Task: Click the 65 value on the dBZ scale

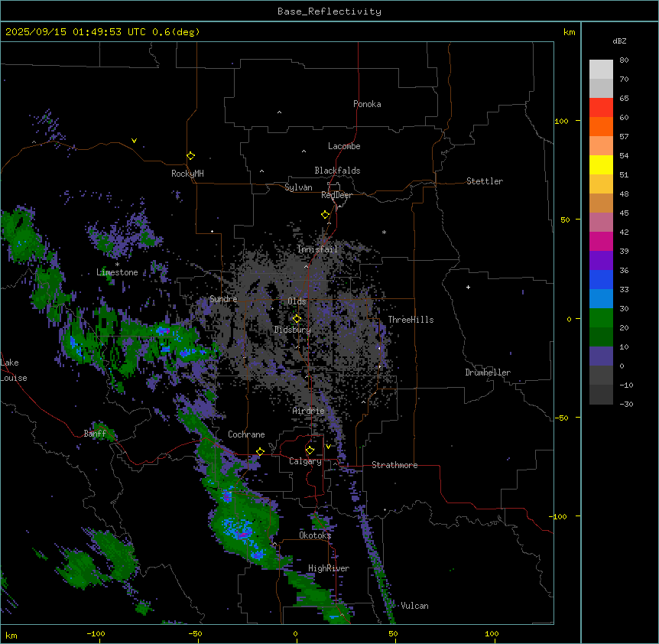Action: 624,98
